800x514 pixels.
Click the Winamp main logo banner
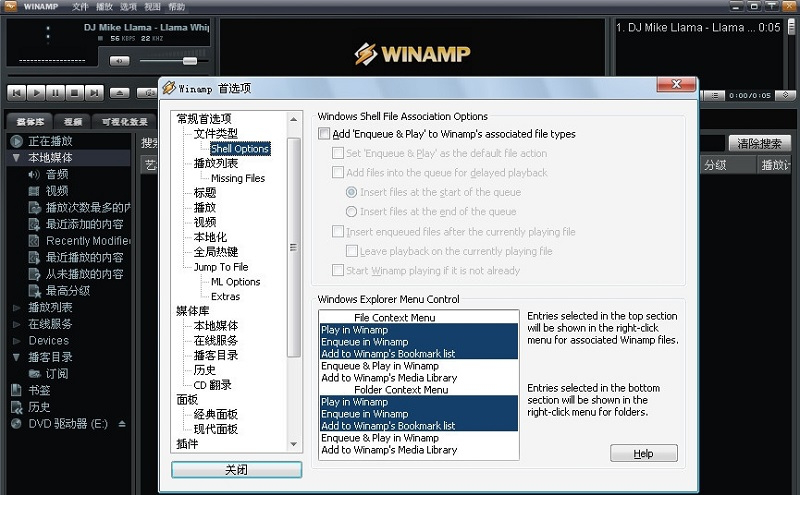pyautogui.click(x=412, y=54)
